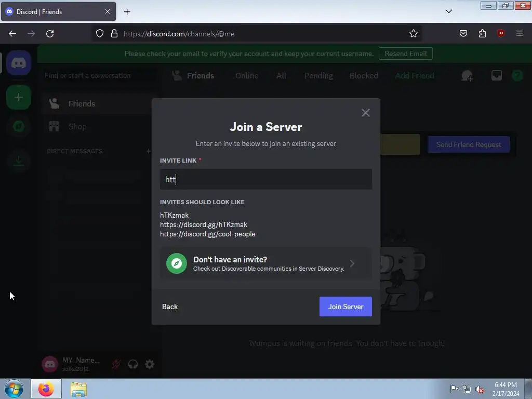Screen dimensions: 532x399
Task: Go Back in the Join a Server dialog
Action: point(170,307)
